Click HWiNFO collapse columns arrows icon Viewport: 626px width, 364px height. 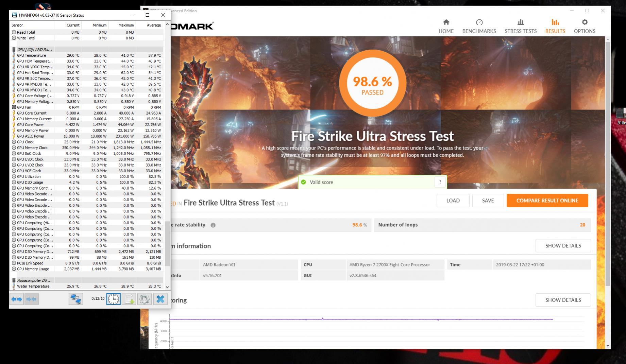32,299
